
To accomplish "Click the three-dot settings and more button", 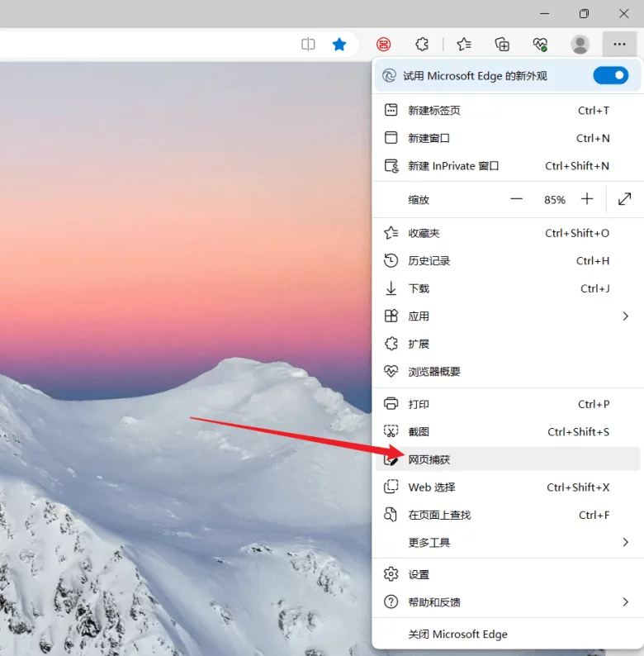I will 619,45.
